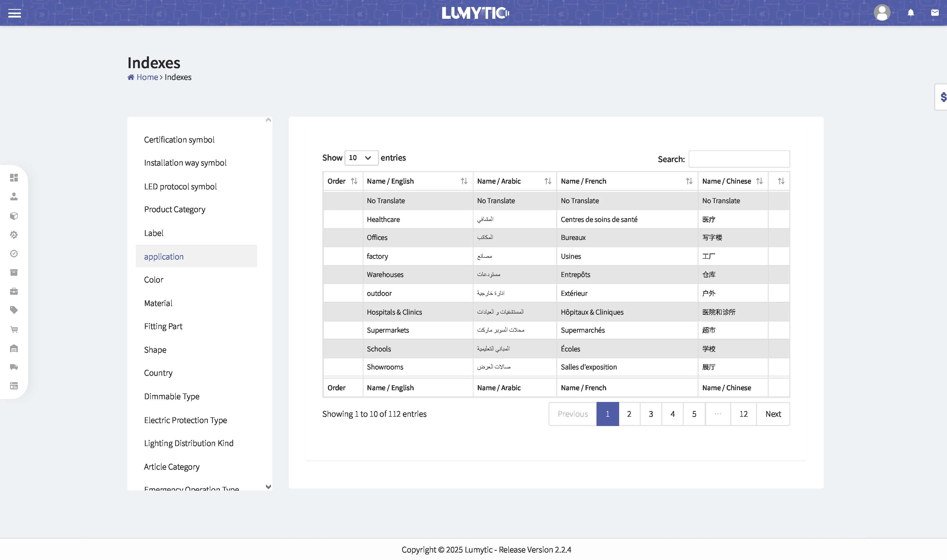The height and width of the screenshot is (560, 947).
Task: Click the delivery truck sidebar icon
Action: click(14, 367)
